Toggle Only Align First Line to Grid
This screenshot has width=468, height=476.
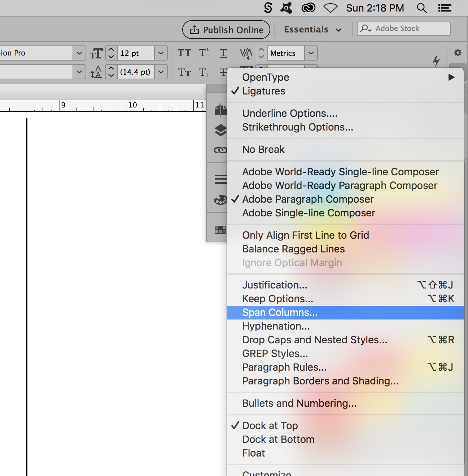[x=345, y=235]
